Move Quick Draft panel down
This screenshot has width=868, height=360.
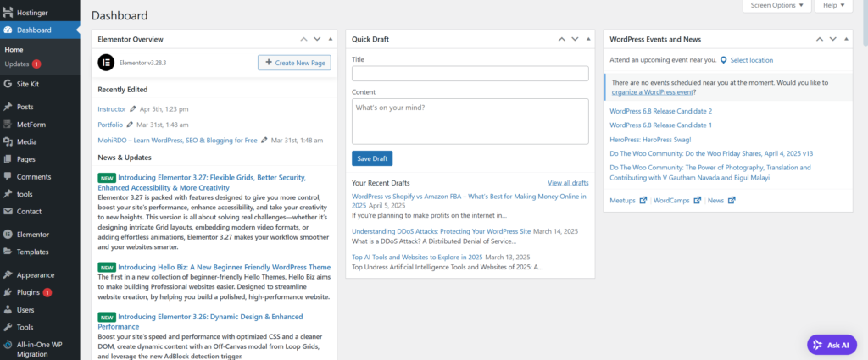576,39
